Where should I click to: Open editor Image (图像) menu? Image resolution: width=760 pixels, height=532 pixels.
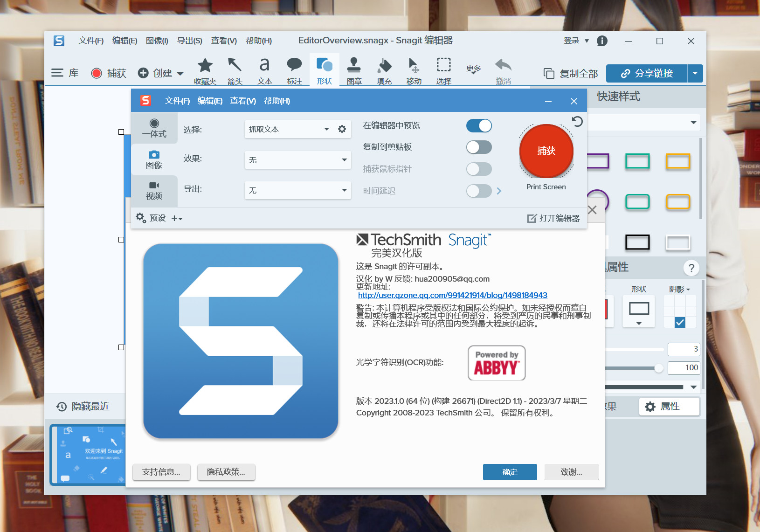point(157,41)
